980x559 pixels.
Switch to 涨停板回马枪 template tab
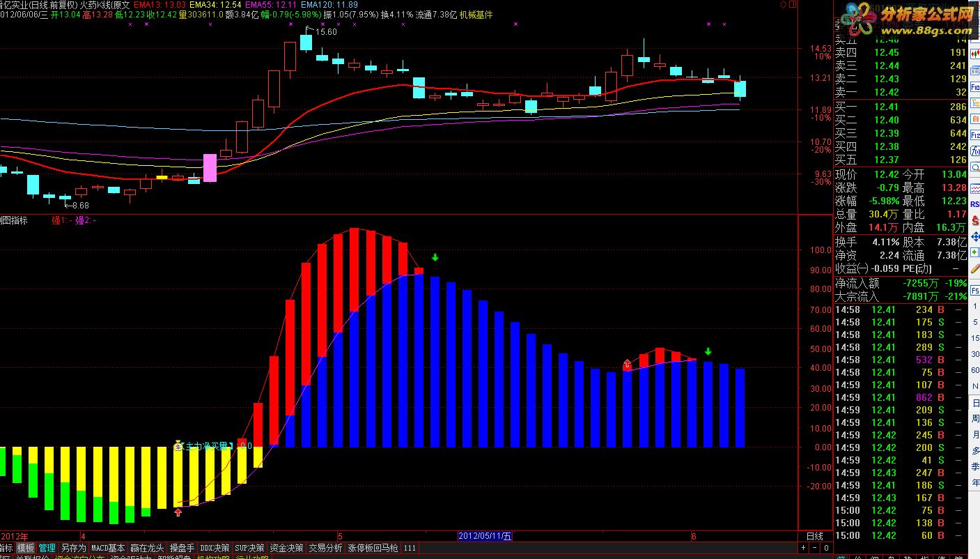373,548
